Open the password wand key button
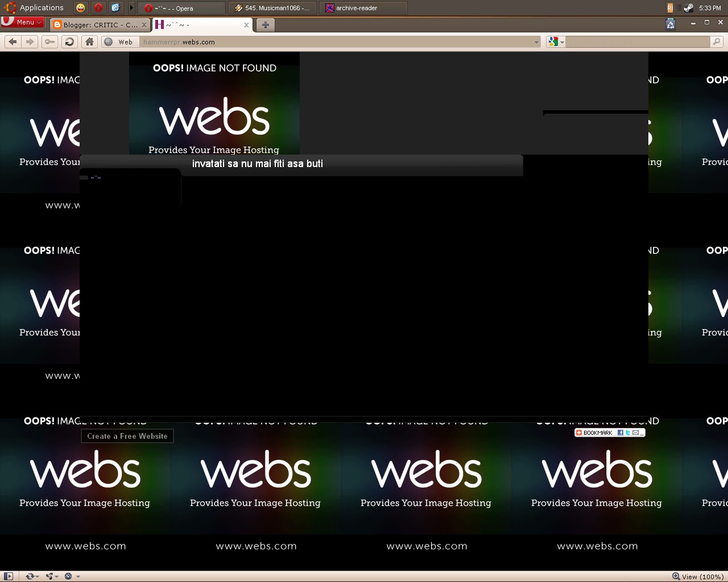This screenshot has height=582, width=728. (x=50, y=41)
